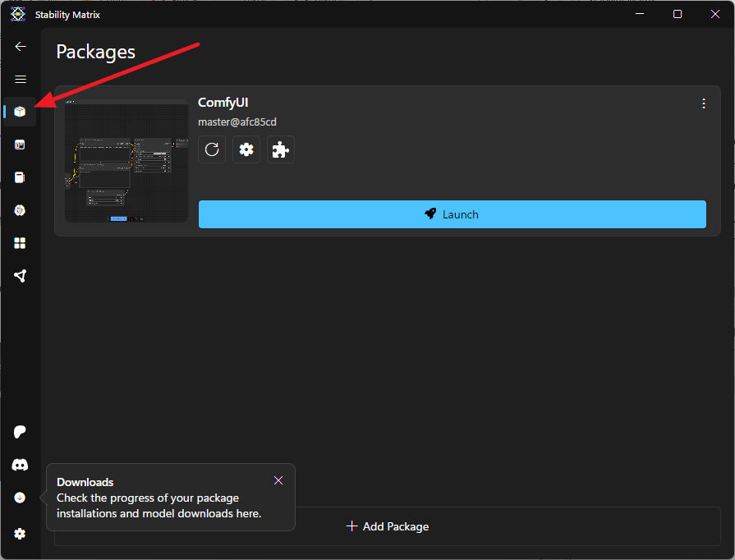Click the Packages page heading

click(95, 52)
